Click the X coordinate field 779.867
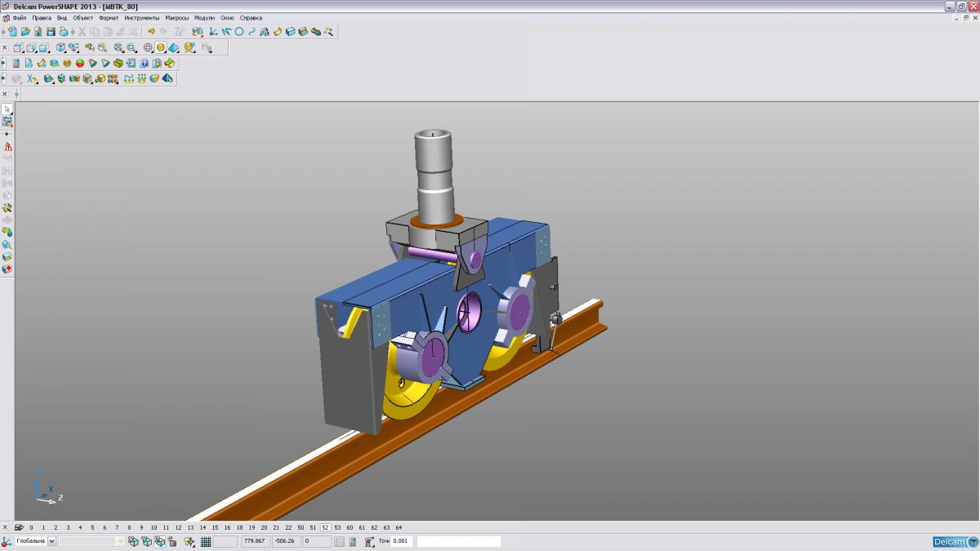 point(255,541)
